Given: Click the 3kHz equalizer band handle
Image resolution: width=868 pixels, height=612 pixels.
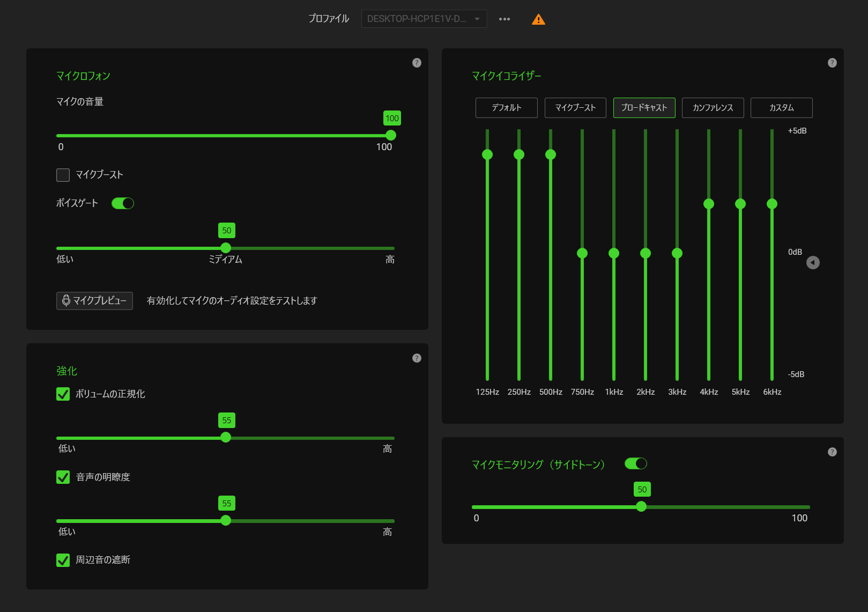Looking at the screenshot, I should [677, 253].
